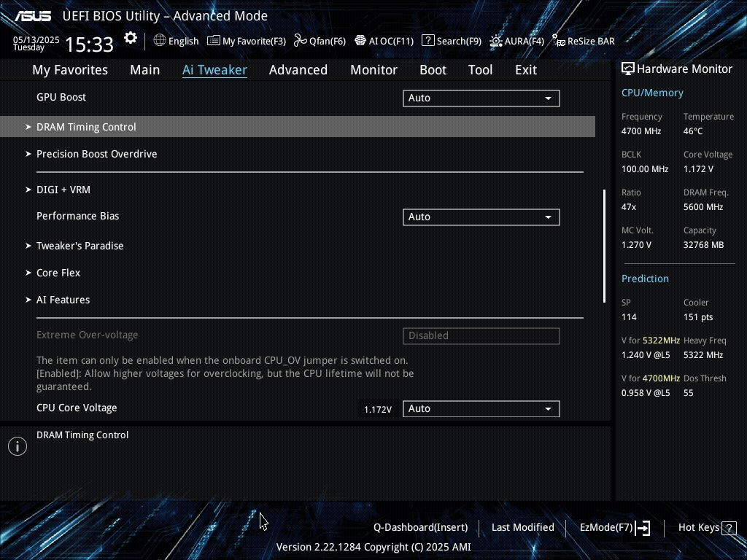Click the My Favorite list icon
Viewport: 747px width, 560px height.
pyautogui.click(x=214, y=41)
